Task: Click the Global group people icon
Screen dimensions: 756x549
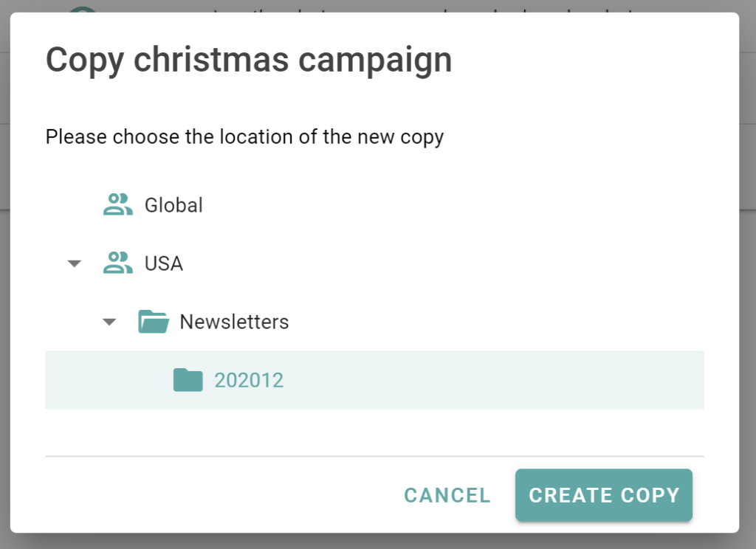Action: (x=117, y=205)
